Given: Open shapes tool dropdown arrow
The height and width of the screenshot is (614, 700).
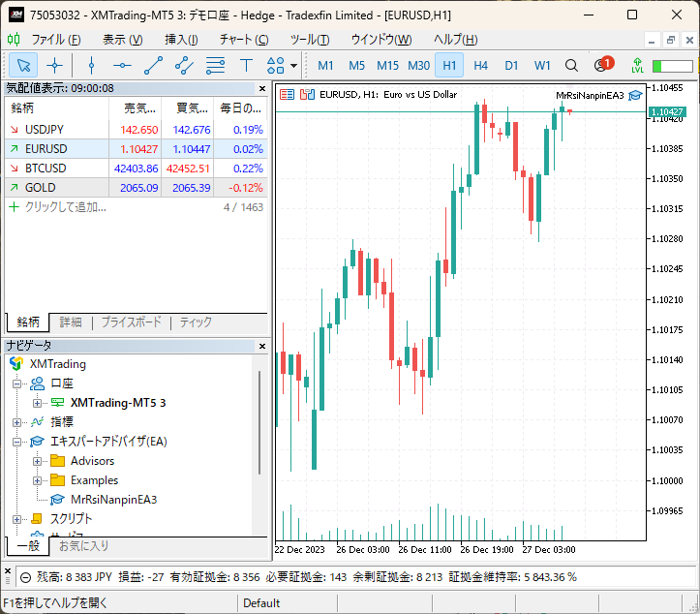Looking at the screenshot, I should 293,66.
